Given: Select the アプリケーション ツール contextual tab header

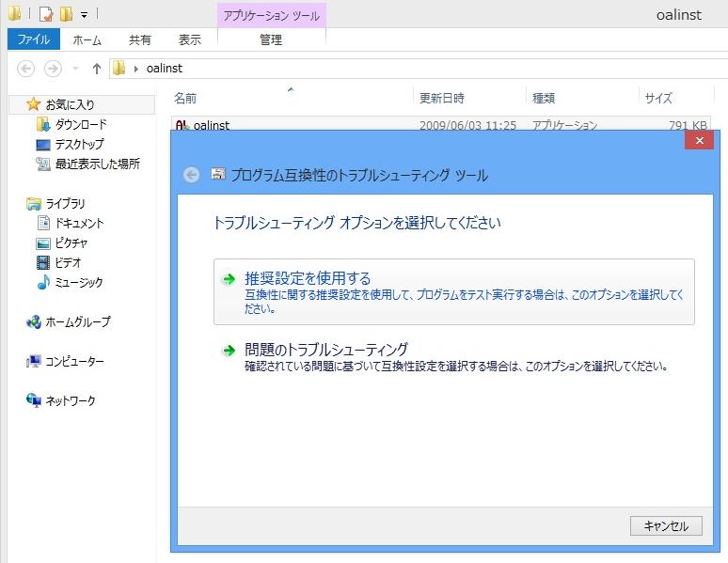Looking at the screenshot, I should point(272,16).
